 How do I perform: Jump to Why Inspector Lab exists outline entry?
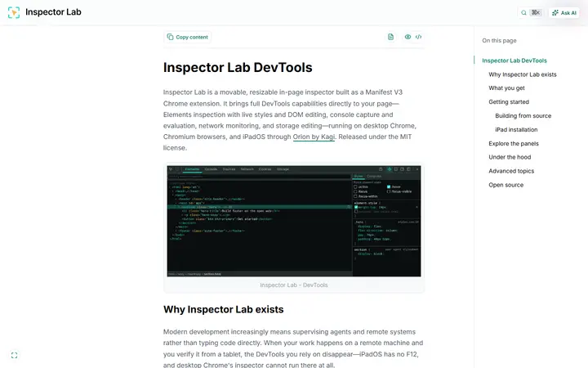(523, 74)
